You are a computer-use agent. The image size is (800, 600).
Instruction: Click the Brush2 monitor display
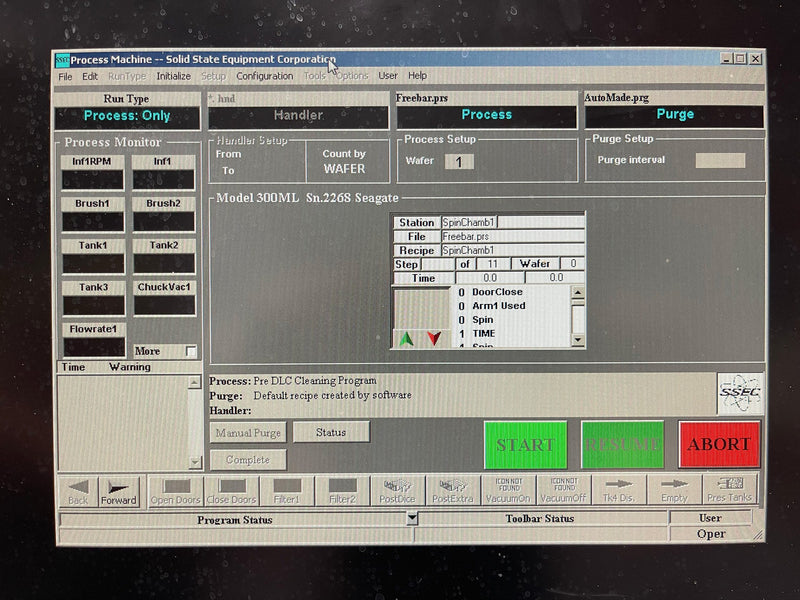pos(164,221)
